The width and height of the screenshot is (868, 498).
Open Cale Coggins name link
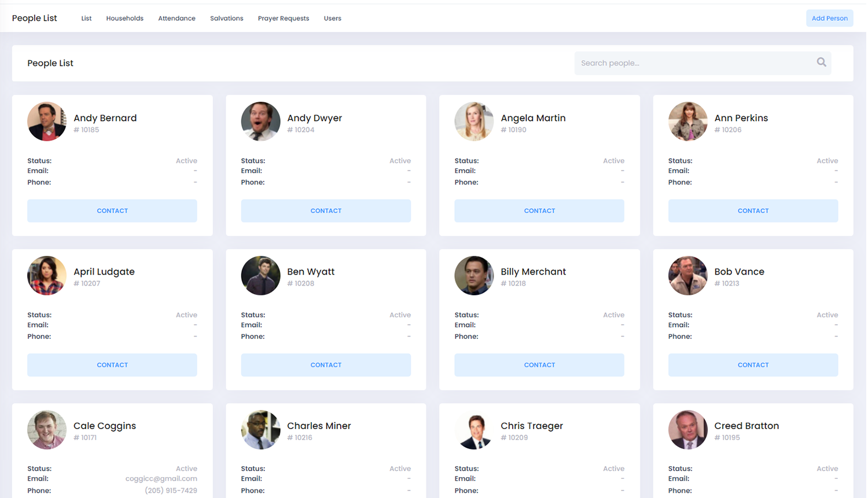pyautogui.click(x=105, y=426)
